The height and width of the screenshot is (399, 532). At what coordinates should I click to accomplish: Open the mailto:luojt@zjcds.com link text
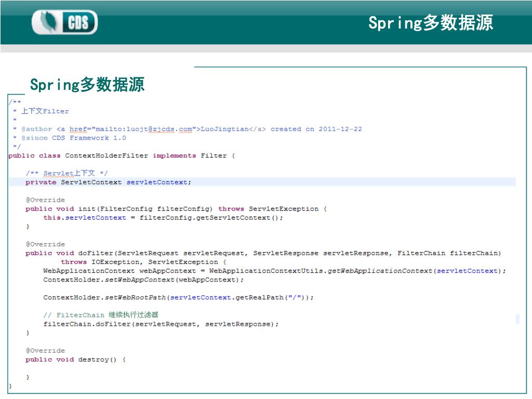tap(144, 129)
